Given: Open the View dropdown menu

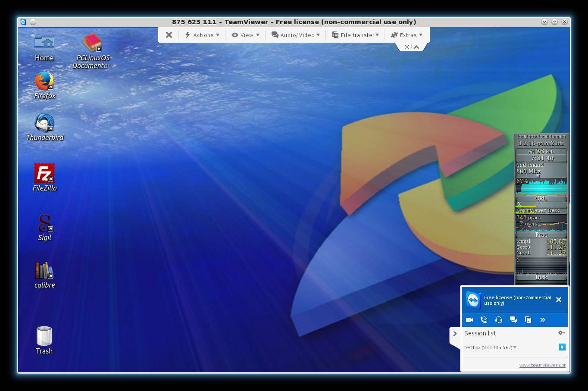Looking at the screenshot, I should [246, 35].
